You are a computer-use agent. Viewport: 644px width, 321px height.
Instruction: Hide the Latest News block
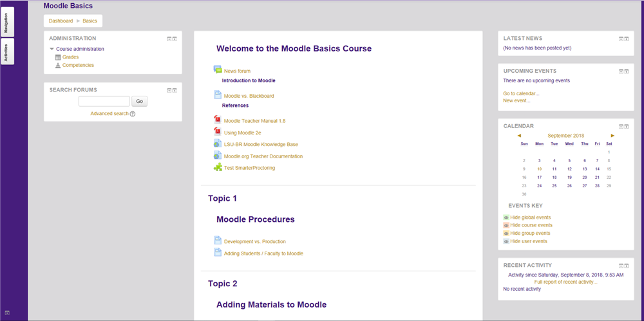621,39
